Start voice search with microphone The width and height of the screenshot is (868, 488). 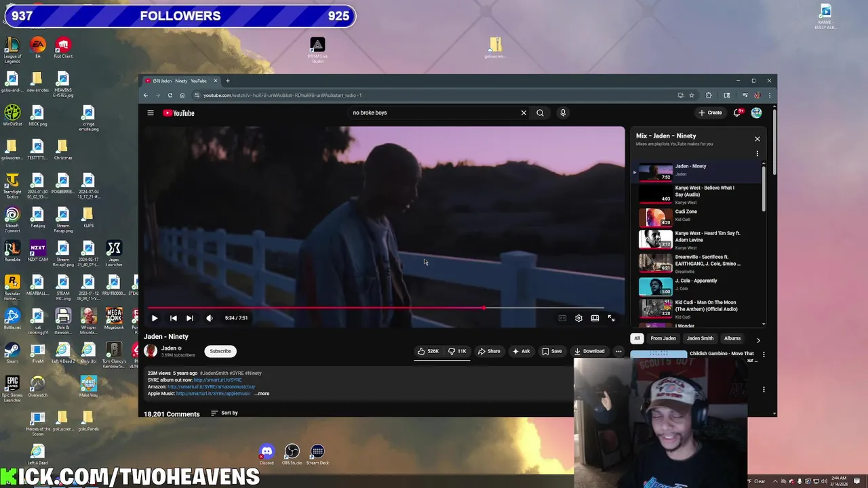(x=563, y=113)
